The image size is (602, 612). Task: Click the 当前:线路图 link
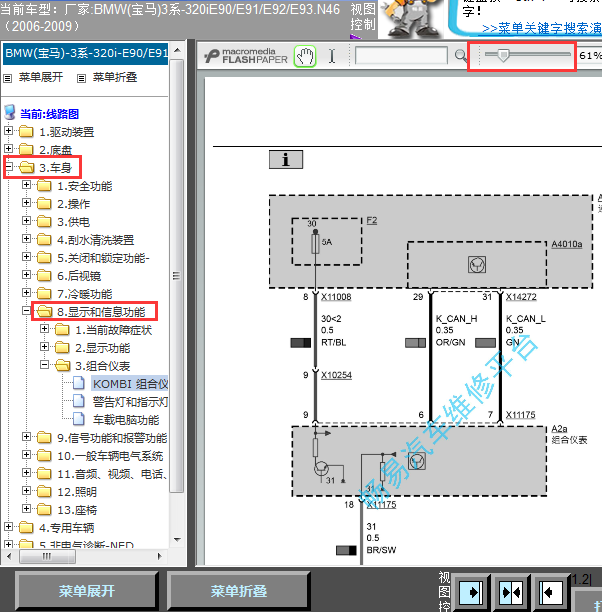(x=49, y=114)
